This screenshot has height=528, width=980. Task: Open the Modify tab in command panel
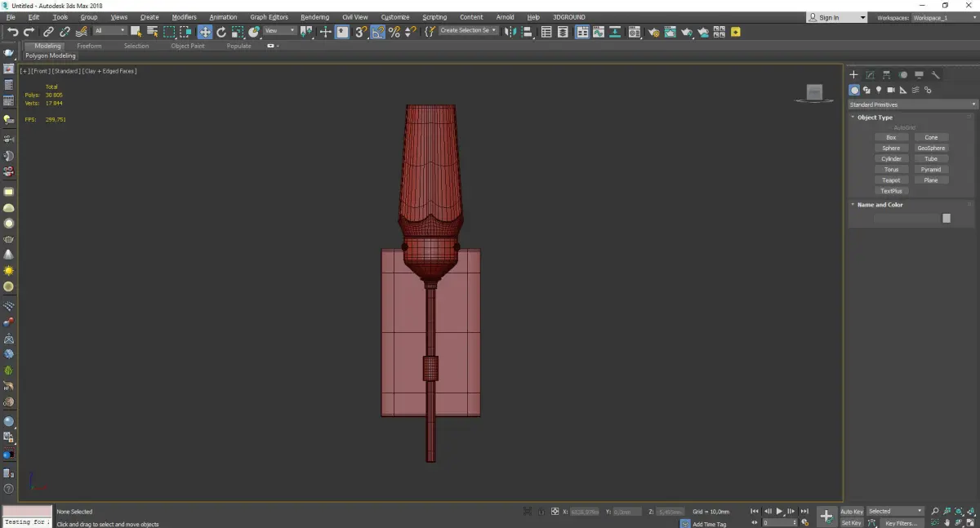click(871, 74)
